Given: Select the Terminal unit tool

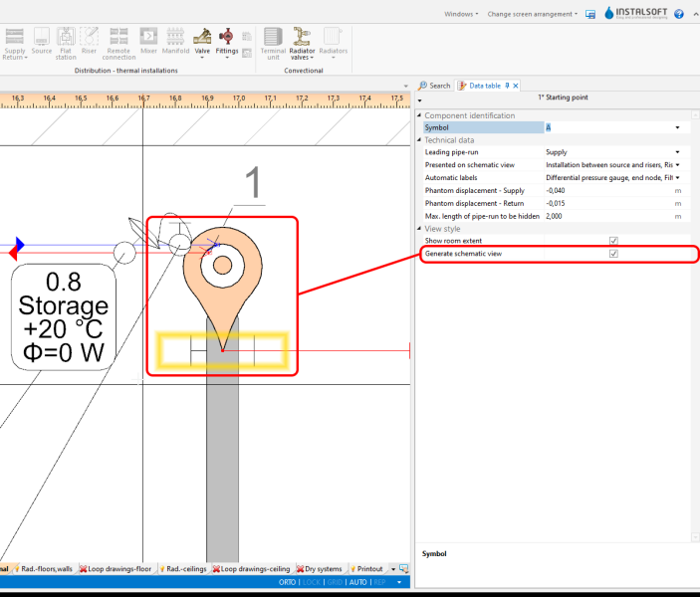Looking at the screenshot, I should [x=273, y=43].
